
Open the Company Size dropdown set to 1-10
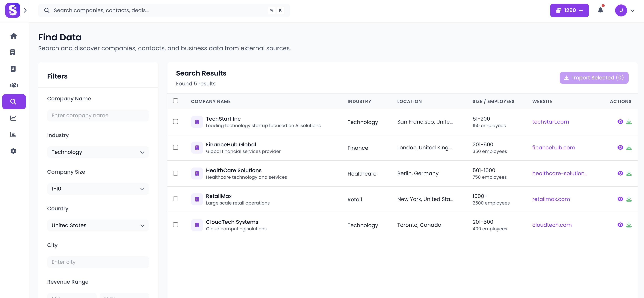tap(98, 189)
